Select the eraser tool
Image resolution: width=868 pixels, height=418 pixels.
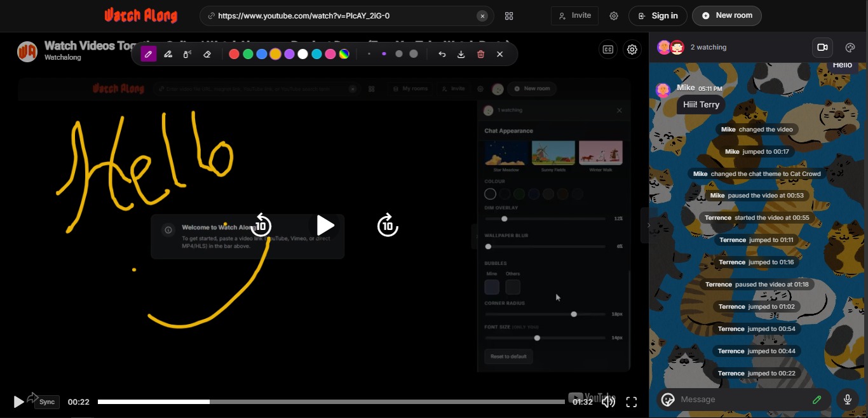coord(207,54)
